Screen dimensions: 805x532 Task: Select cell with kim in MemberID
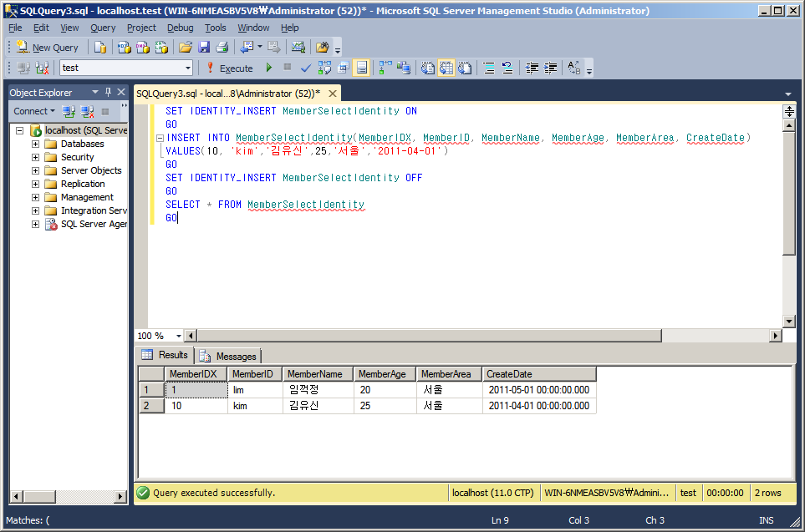tap(255, 405)
